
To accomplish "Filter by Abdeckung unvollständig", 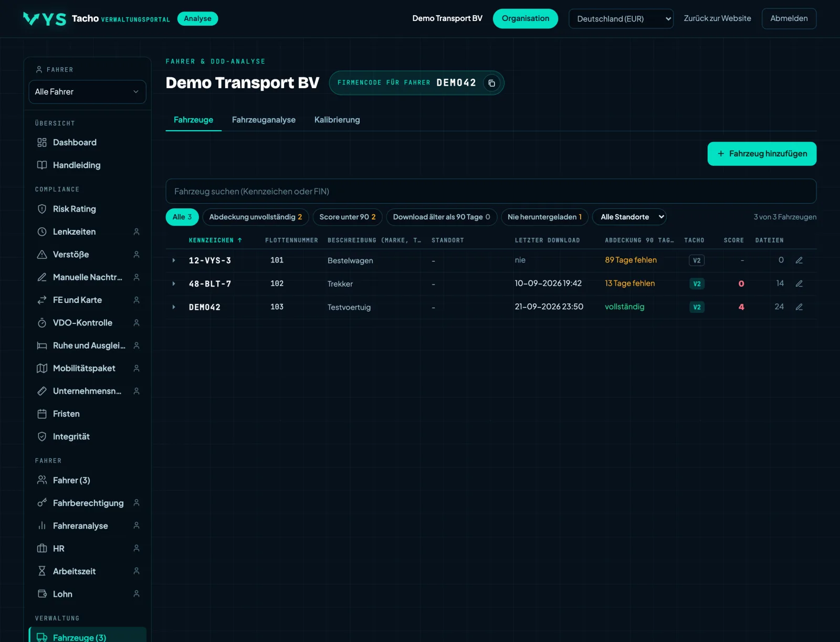I will (x=256, y=217).
